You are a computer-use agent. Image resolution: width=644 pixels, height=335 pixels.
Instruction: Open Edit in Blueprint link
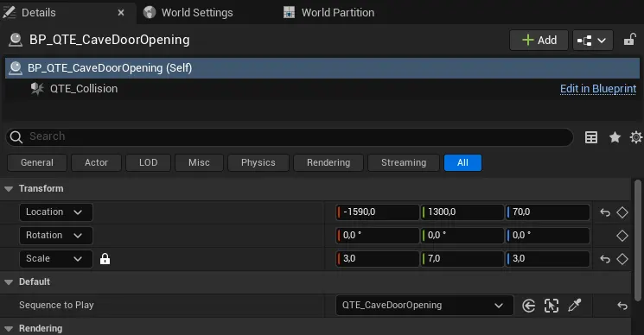[x=598, y=89]
